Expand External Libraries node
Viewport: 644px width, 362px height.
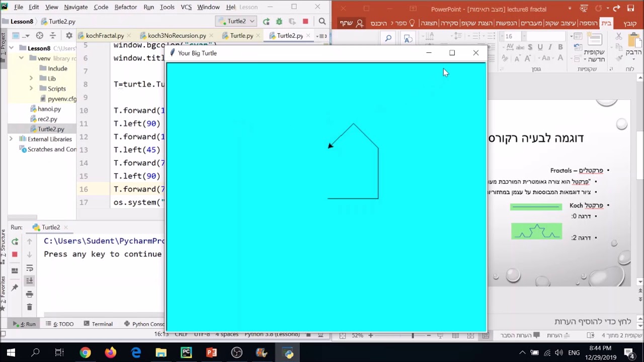[11, 139]
